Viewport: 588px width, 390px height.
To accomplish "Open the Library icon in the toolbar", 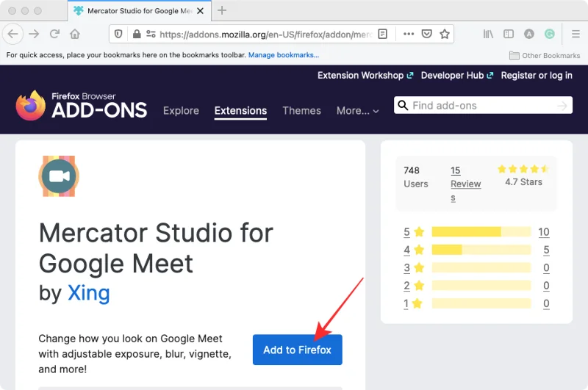I will [488, 34].
